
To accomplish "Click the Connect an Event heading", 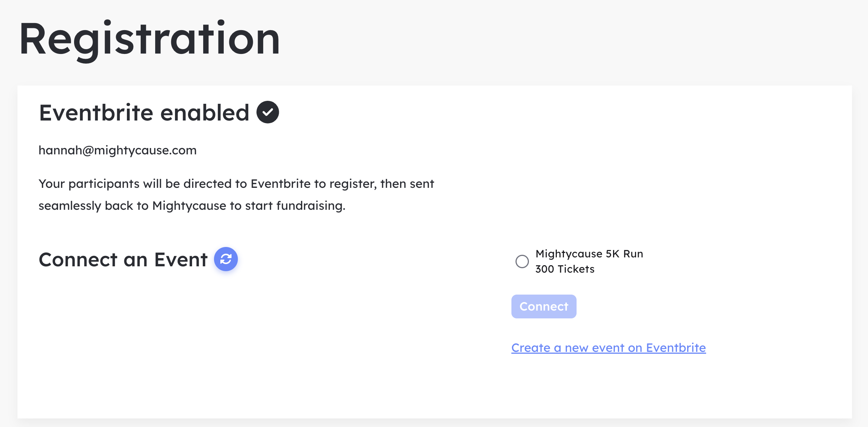I will coord(123,260).
